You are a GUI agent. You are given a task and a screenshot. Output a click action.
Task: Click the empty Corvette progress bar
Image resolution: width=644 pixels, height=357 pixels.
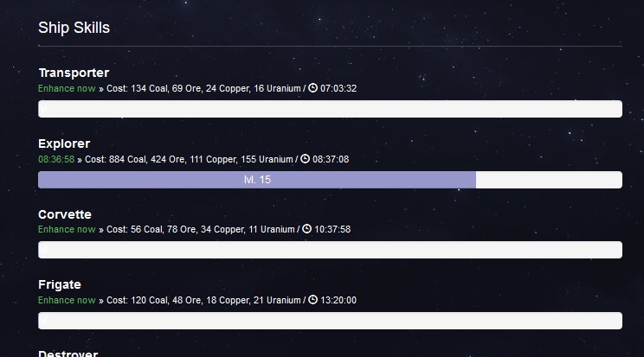coord(330,250)
